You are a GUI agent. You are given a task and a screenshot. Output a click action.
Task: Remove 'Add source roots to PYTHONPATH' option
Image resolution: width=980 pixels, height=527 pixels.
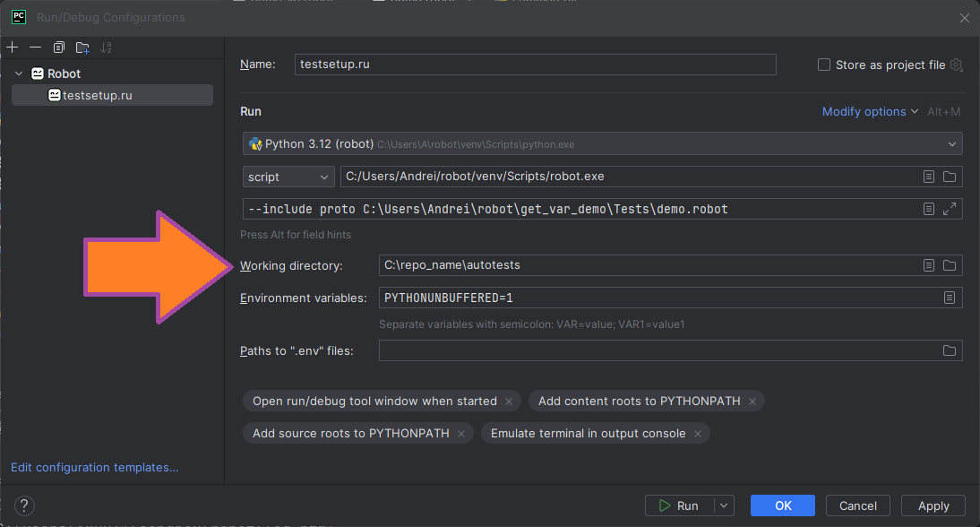[x=461, y=434]
